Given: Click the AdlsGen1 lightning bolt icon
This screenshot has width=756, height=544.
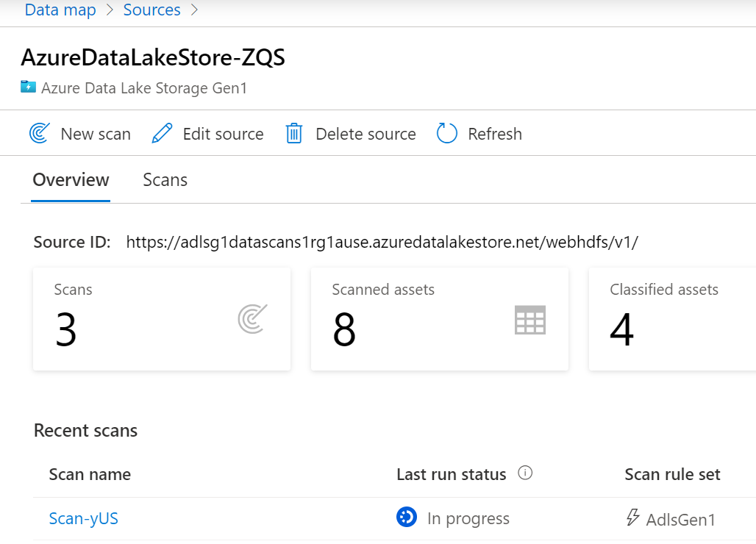Looking at the screenshot, I should pos(632,518).
